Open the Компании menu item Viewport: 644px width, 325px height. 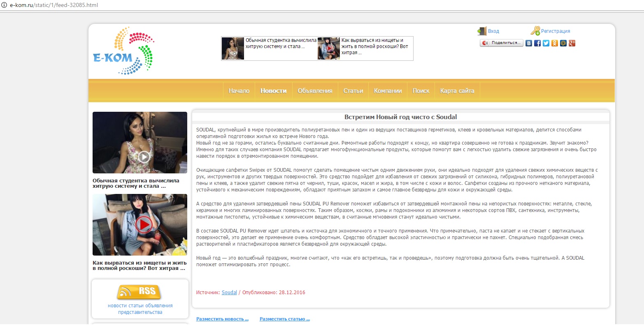pyautogui.click(x=388, y=91)
